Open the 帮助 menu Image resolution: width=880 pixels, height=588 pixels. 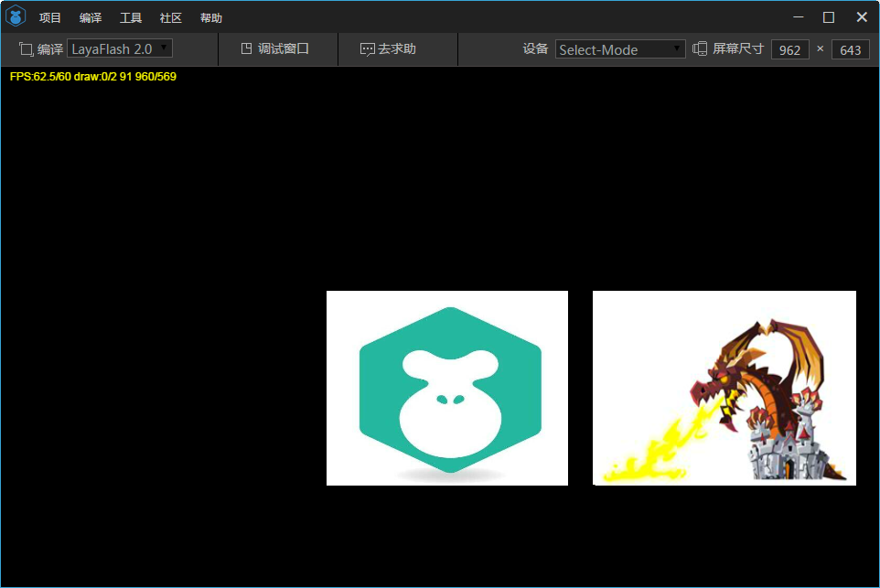210,17
